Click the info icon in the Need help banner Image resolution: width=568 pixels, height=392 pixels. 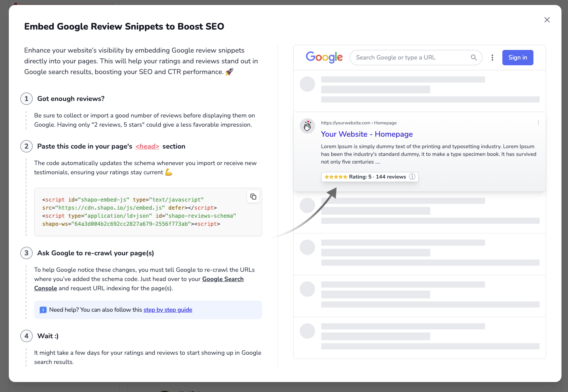[x=43, y=310]
